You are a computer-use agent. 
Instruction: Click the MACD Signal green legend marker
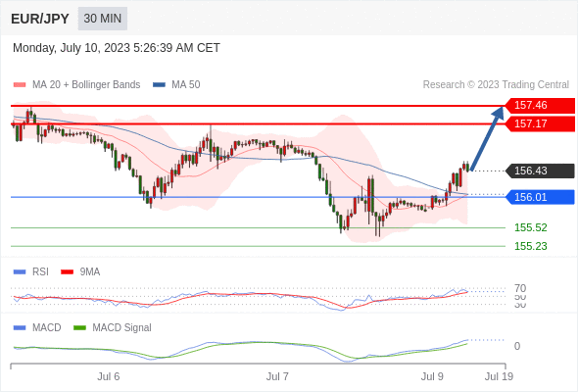click(x=79, y=328)
